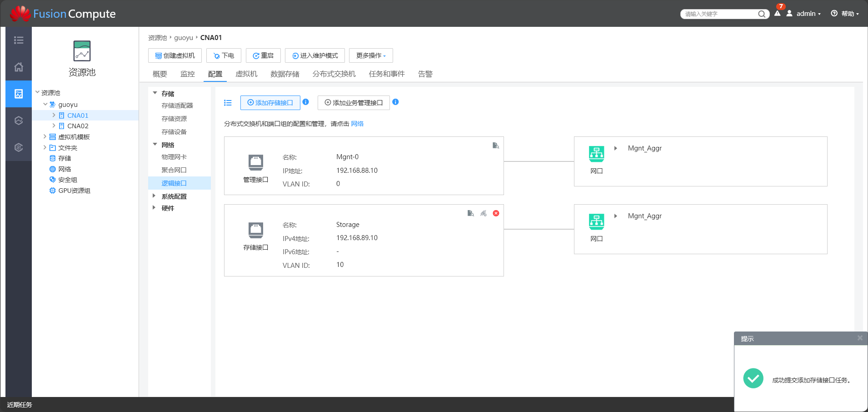The height and width of the screenshot is (412, 868).
Task: Select 聚合网口 in config menu
Action: pyautogui.click(x=174, y=170)
